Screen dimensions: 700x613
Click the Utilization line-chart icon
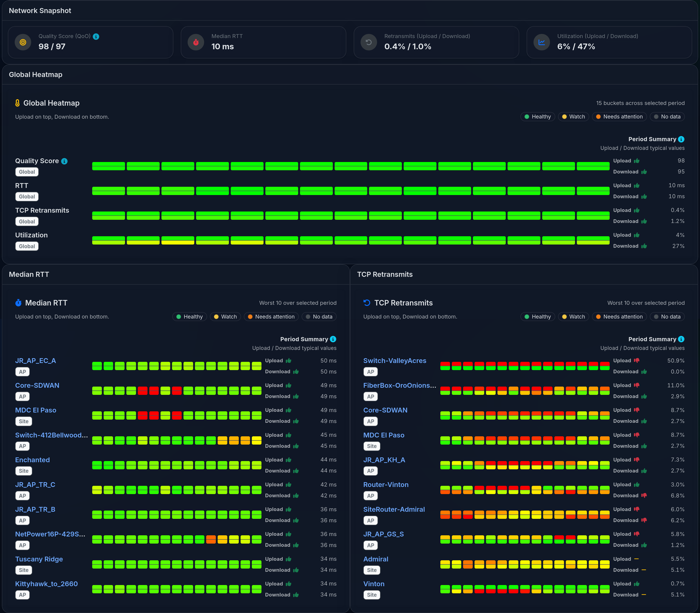click(542, 42)
